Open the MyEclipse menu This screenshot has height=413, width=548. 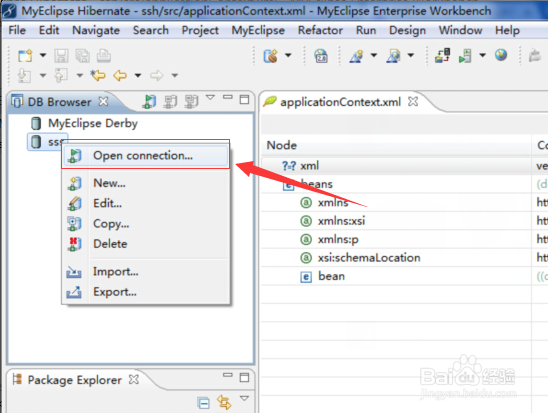coord(258,30)
